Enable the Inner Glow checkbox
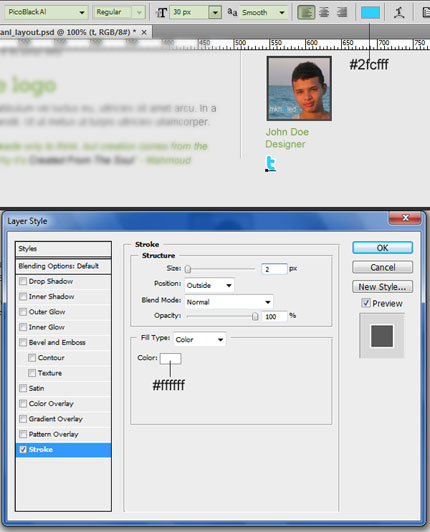The height and width of the screenshot is (532, 430). 23,327
